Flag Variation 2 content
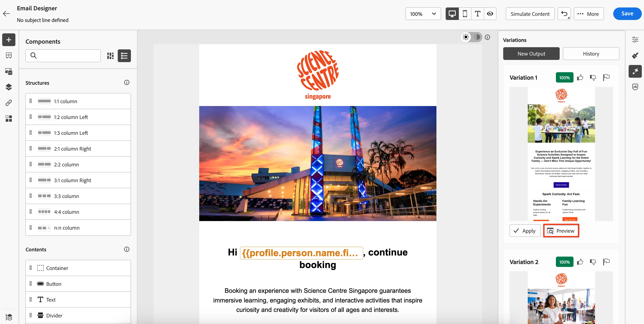 [606, 262]
